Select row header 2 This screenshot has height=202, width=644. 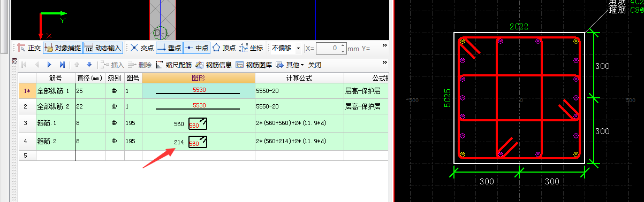[x=27, y=106]
